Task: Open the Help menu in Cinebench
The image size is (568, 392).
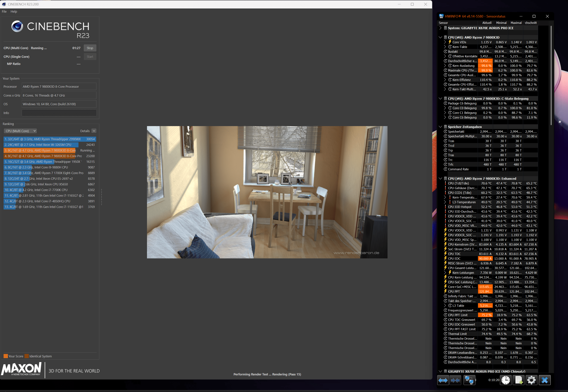Action: pos(14,11)
